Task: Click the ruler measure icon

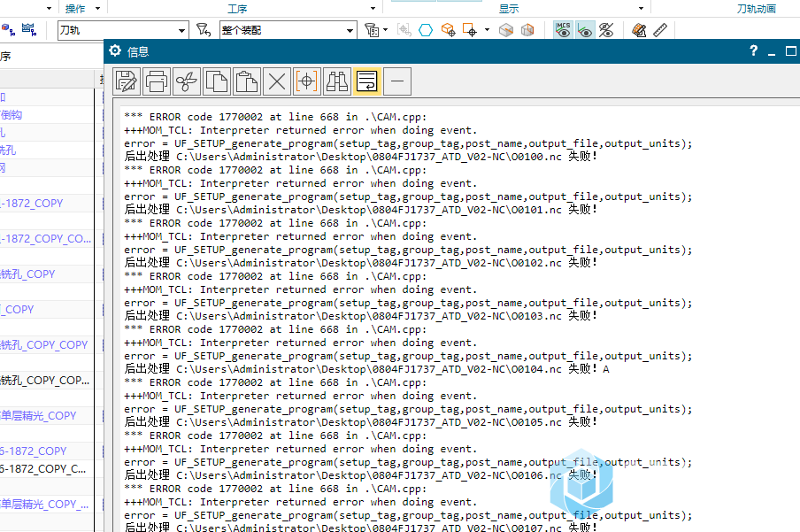Action: (660, 30)
